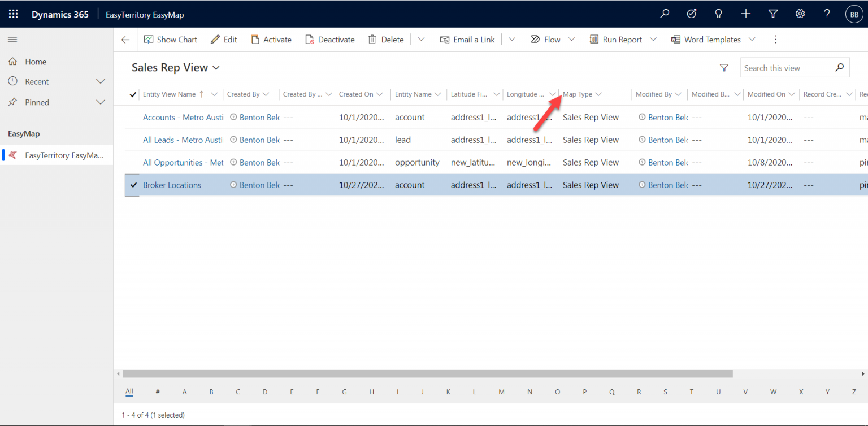Delete the selected record
Image resolution: width=868 pixels, height=426 pixels.
(386, 39)
